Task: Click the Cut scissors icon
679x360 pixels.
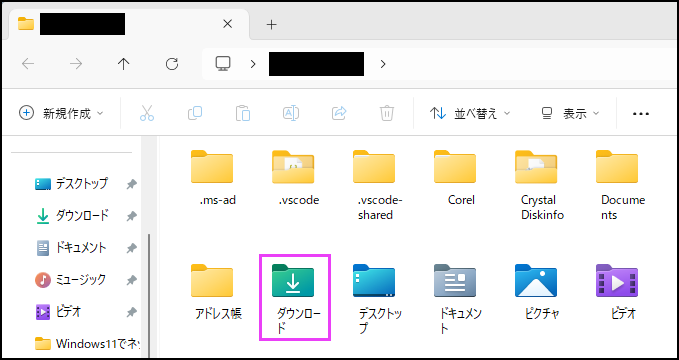Action: [x=147, y=114]
